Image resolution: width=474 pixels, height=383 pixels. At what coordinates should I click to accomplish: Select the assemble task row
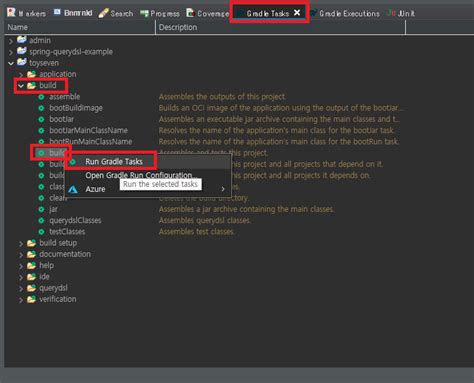click(65, 97)
